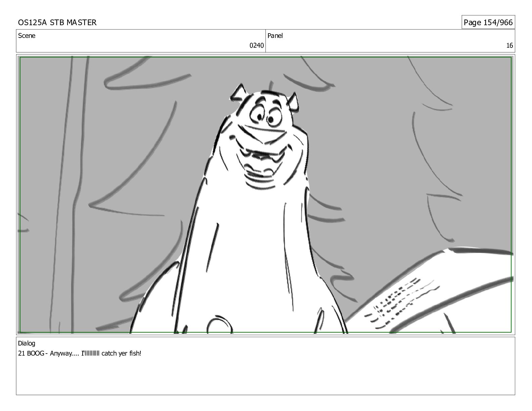Click the 'Panel' field label
This screenshot has height=411, width=532.
click(275, 36)
